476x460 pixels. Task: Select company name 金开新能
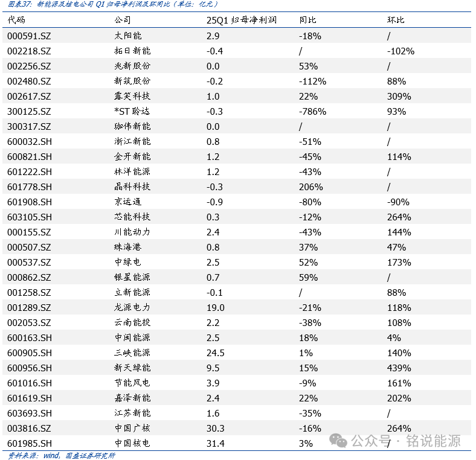coord(132,156)
